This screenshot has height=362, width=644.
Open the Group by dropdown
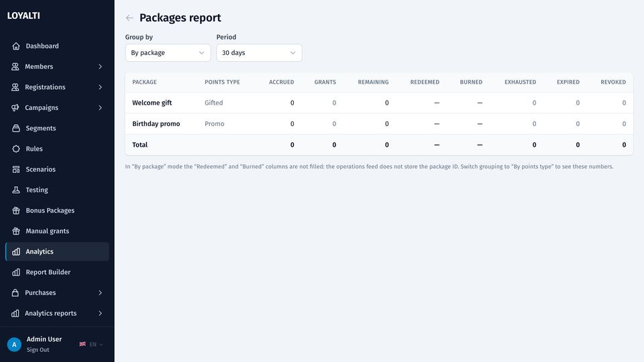tap(168, 52)
